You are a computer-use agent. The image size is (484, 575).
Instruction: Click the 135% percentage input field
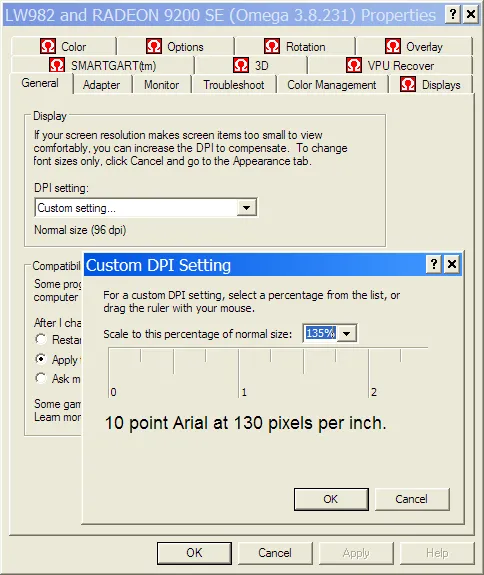(x=321, y=333)
